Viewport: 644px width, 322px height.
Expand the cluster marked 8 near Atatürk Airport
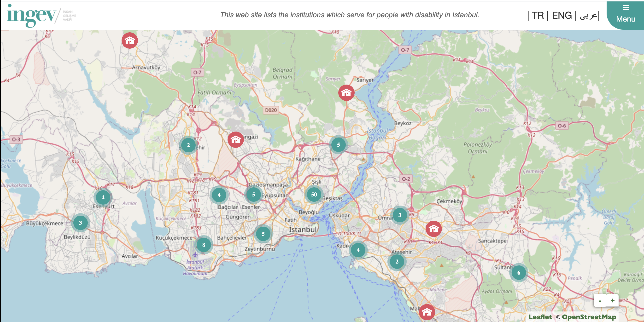[x=204, y=245]
